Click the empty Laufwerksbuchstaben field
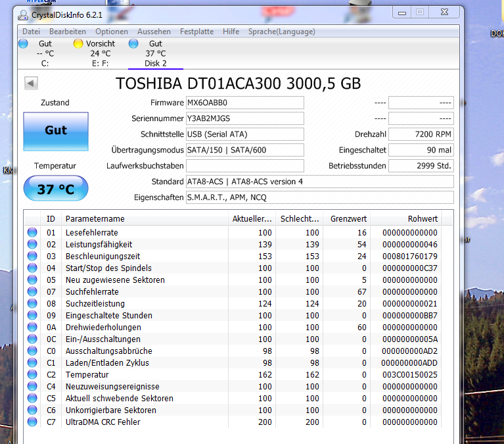Viewport: 504px width, 444px height. 245,166
